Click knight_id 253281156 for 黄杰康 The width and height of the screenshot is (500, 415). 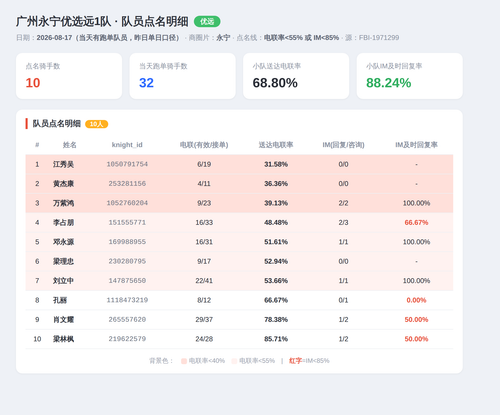(x=127, y=184)
